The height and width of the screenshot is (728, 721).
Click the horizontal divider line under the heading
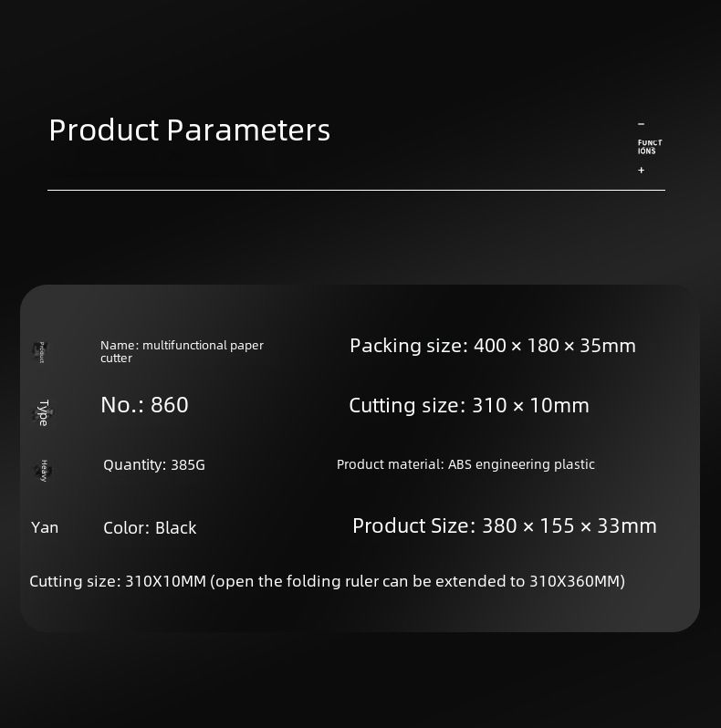tap(356, 190)
